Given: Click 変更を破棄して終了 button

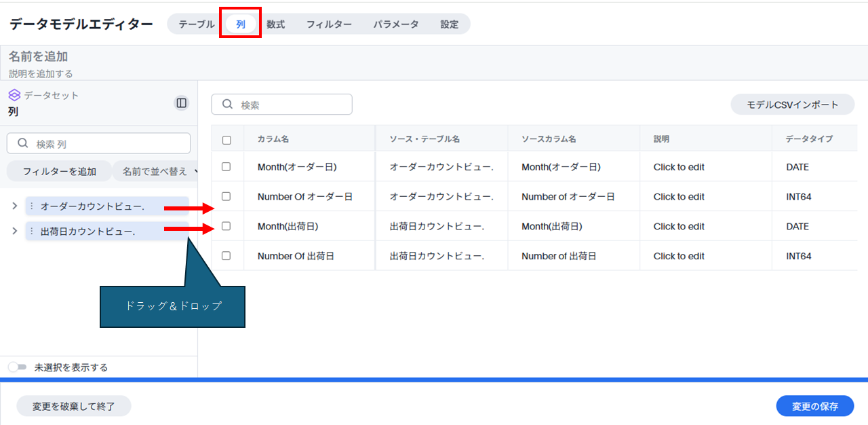Looking at the screenshot, I should pyautogui.click(x=74, y=406).
